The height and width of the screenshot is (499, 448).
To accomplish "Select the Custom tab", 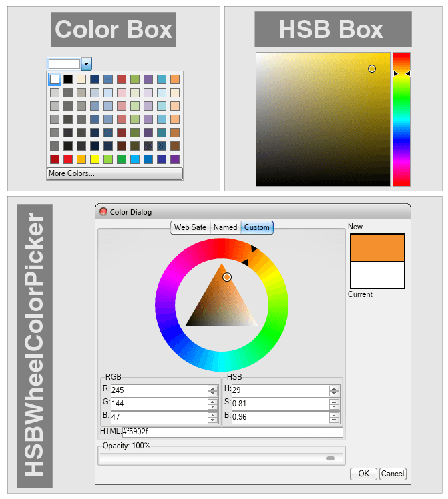I will [257, 227].
